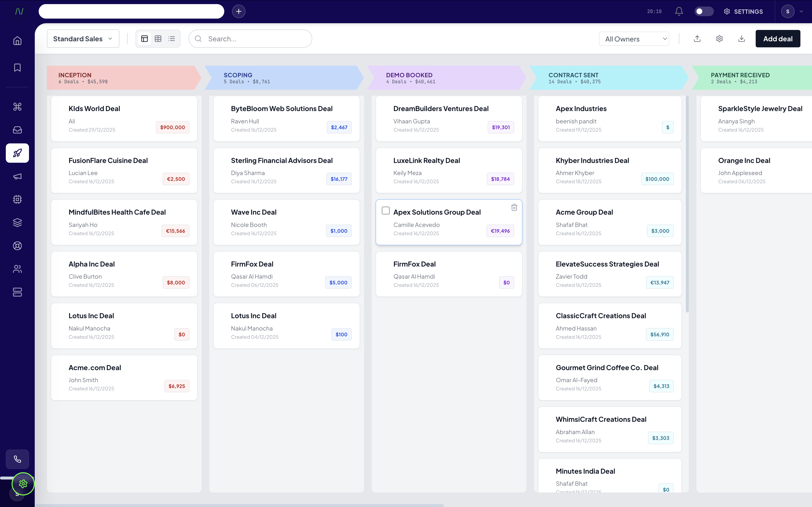This screenshot has height=507, width=812.
Task: Switch to table view toggle
Action: [158, 39]
